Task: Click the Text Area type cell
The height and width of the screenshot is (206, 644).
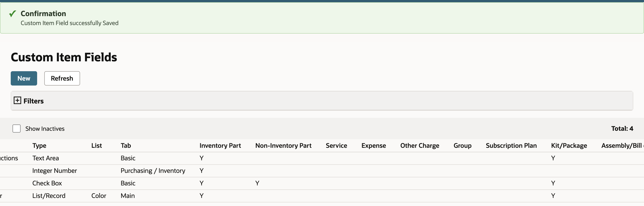Action: tap(45, 158)
